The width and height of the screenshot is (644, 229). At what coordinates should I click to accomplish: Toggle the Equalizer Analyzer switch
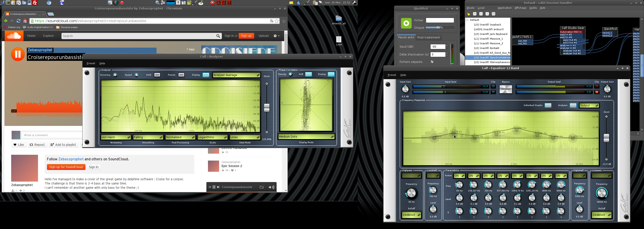coord(573,106)
